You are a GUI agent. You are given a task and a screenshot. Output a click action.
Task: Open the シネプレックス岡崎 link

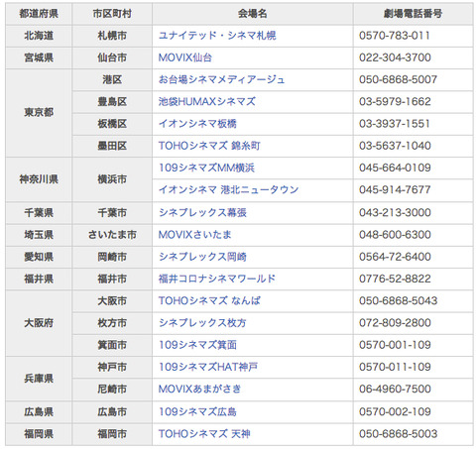pyautogui.click(x=202, y=257)
